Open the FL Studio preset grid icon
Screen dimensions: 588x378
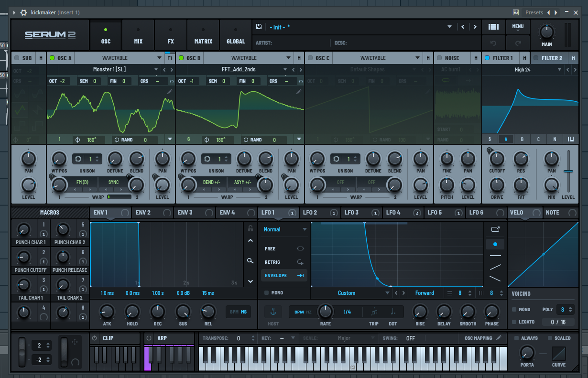coord(516,12)
